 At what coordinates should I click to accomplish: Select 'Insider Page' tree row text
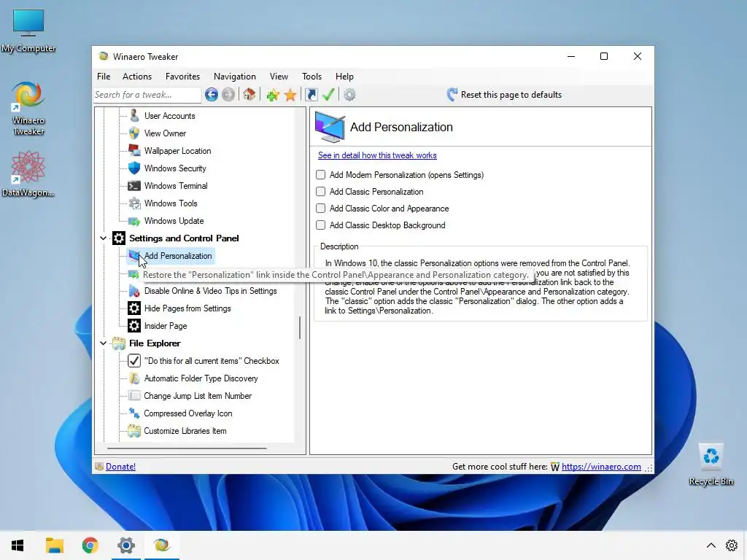point(166,326)
